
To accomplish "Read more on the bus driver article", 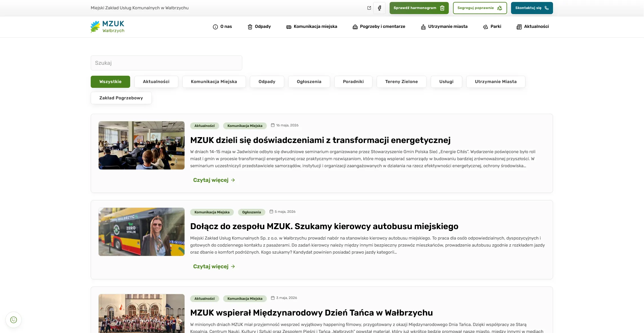I will 214,267.
